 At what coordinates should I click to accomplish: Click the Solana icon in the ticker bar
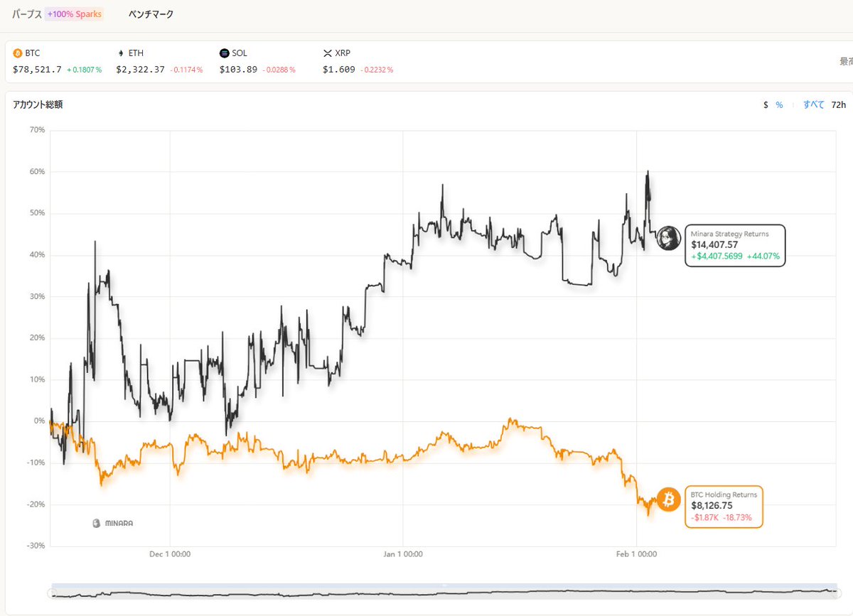click(x=225, y=53)
